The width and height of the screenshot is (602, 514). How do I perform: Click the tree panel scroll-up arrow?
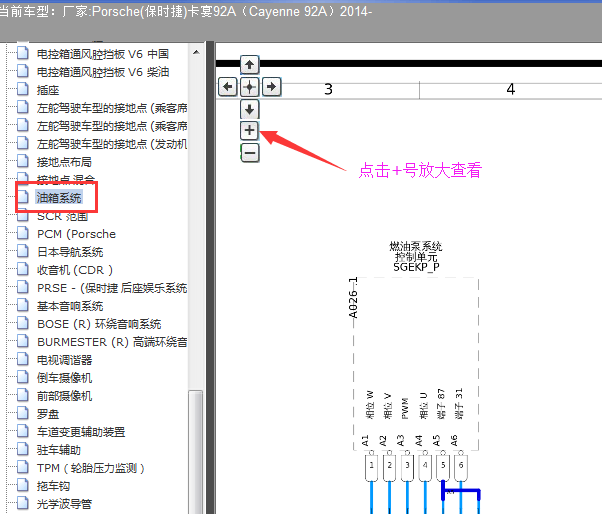tap(196, 52)
